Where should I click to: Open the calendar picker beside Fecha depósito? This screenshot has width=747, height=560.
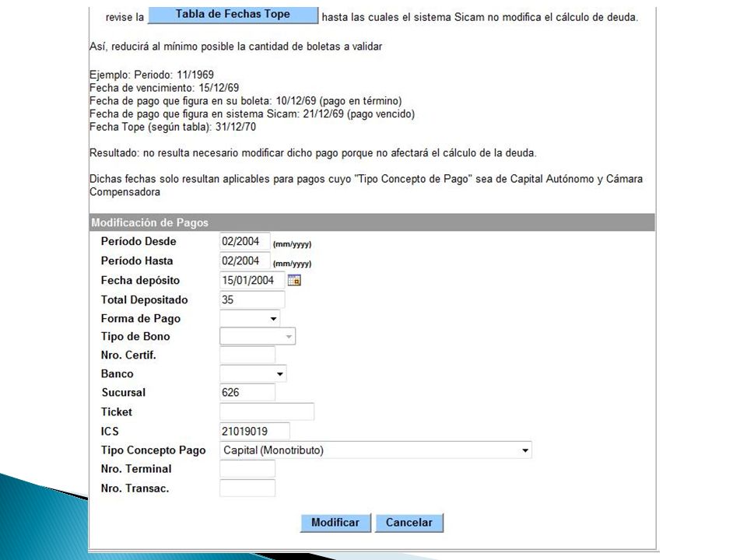click(x=294, y=281)
